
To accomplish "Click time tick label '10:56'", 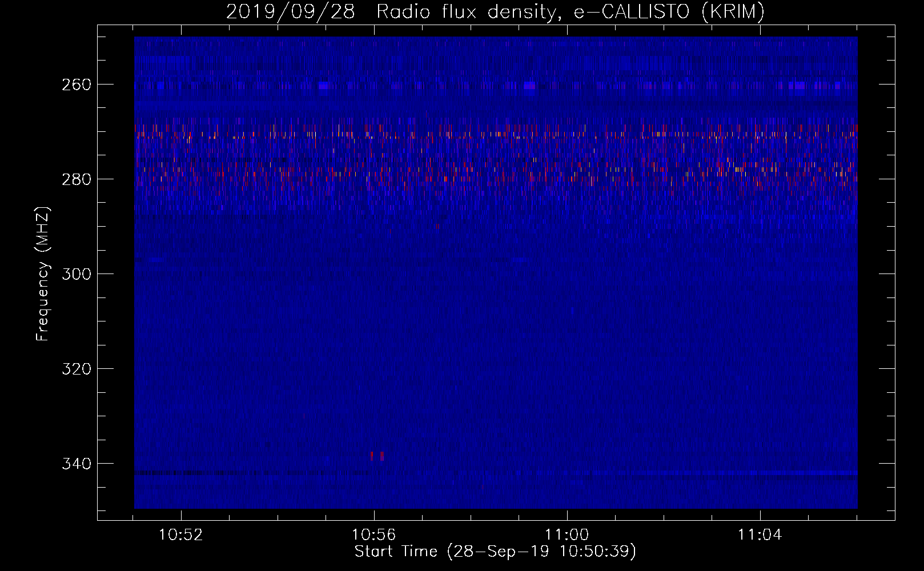I will click(x=374, y=535).
